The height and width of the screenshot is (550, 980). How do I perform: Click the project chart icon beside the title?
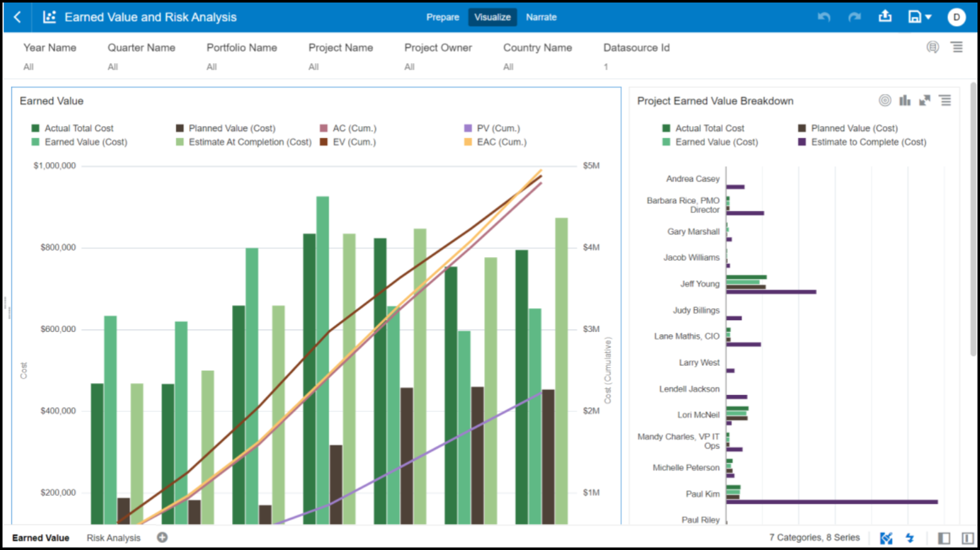[49, 17]
